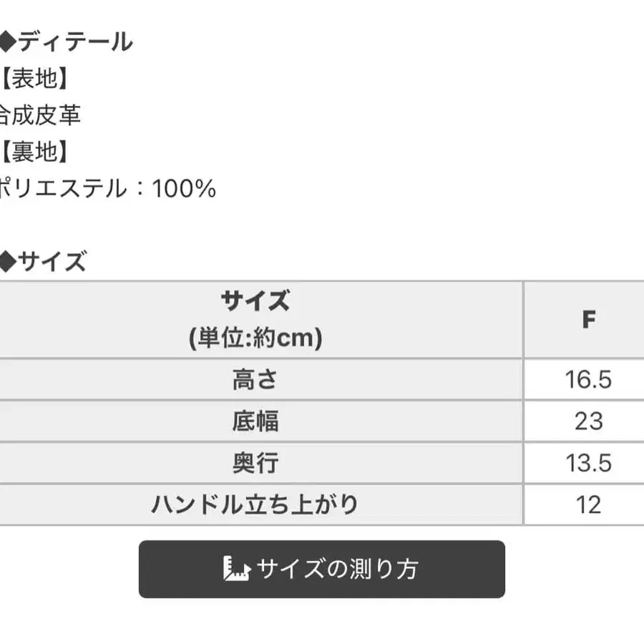644x644 pixels.
Task: Select the ディテール section title
Action: pyautogui.click(x=75, y=41)
